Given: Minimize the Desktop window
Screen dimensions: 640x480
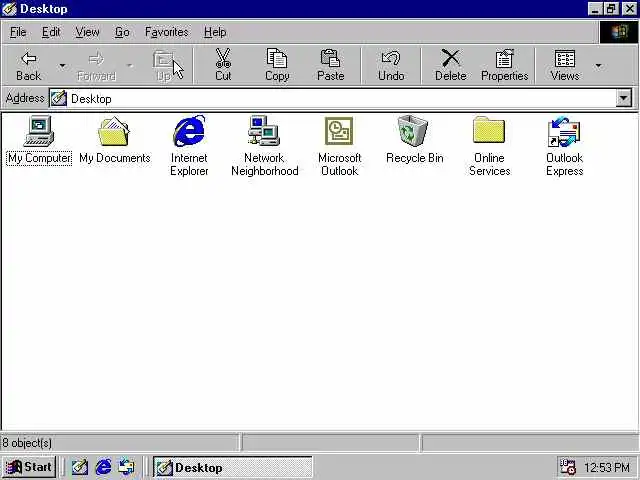Looking at the screenshot, I should (x=595, y=9).
